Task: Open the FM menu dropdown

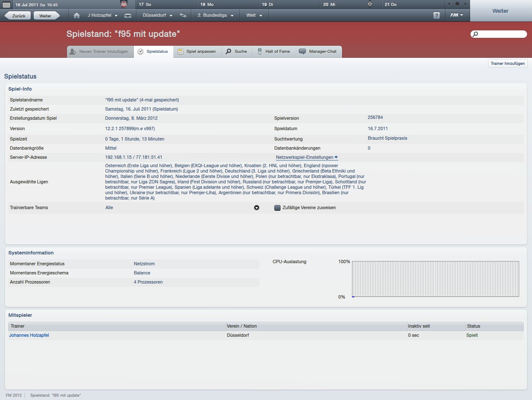Action: [456, 15]
